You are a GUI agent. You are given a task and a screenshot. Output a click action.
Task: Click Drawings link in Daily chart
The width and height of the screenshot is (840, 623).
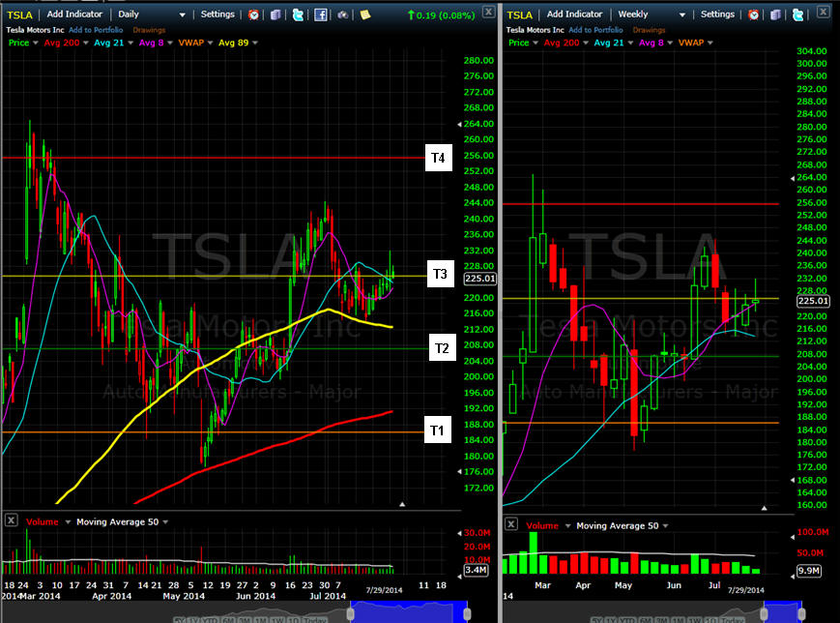coord(149,30)
